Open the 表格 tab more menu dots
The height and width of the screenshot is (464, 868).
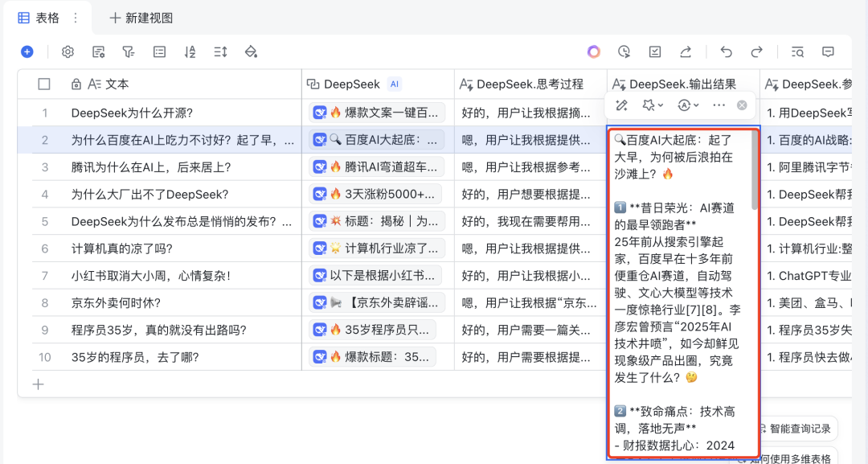[76, 18]
